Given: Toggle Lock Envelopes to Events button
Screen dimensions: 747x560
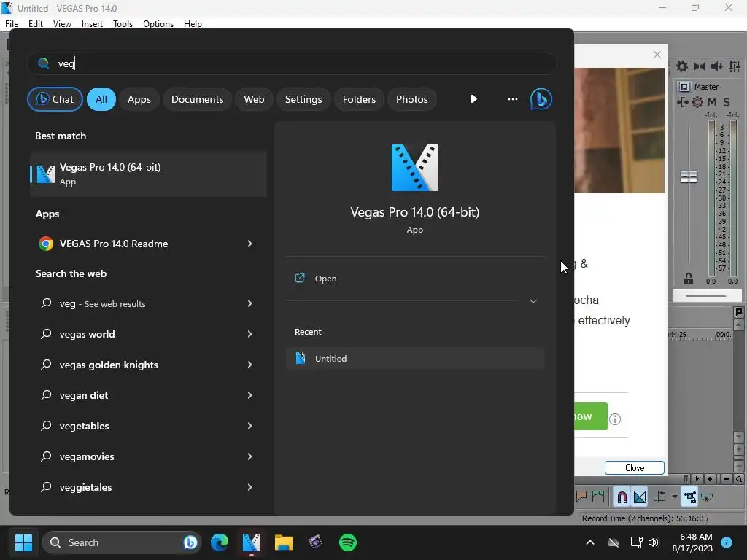Looking at the screenshot, I should (x=689, y=497).
